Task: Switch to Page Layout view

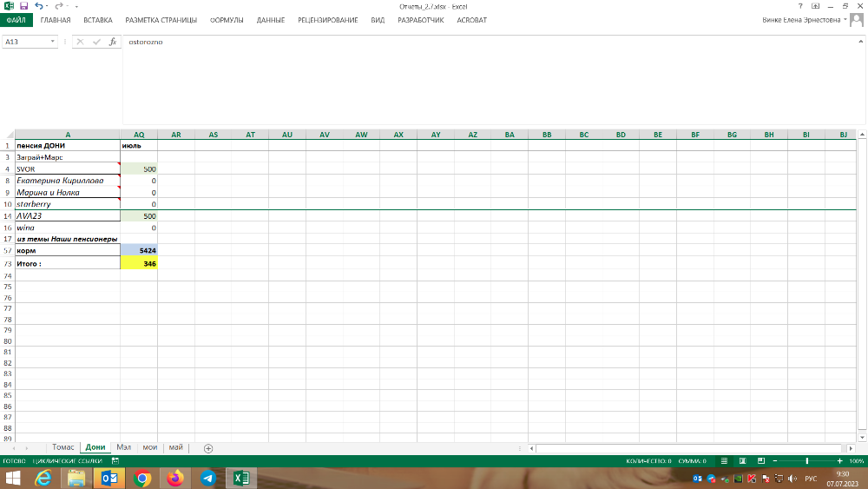Action: 743,460
